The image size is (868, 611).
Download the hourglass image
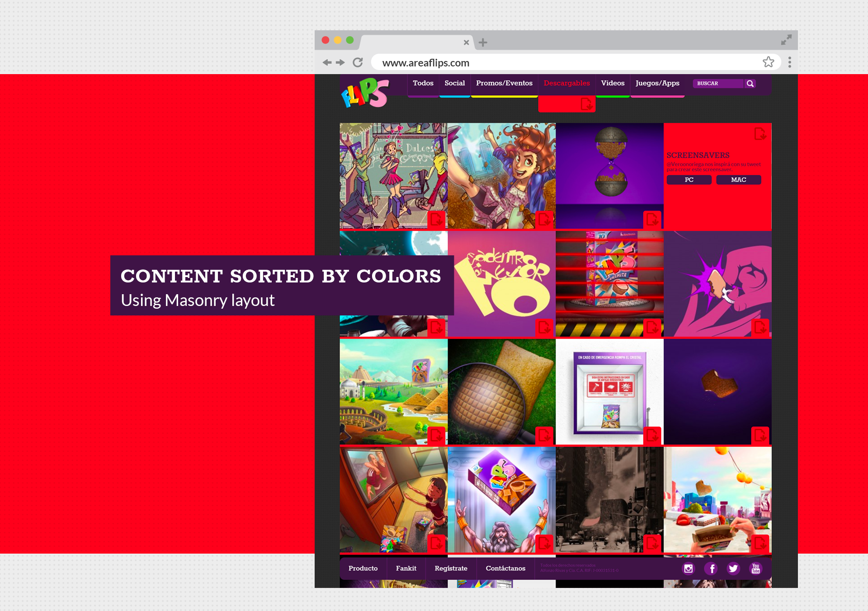652,220
